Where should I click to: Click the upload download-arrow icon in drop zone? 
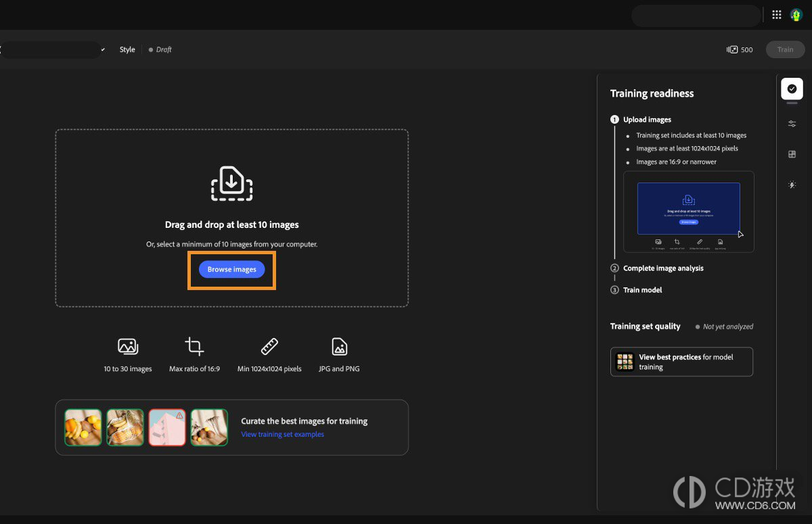(x=231, y=183)
